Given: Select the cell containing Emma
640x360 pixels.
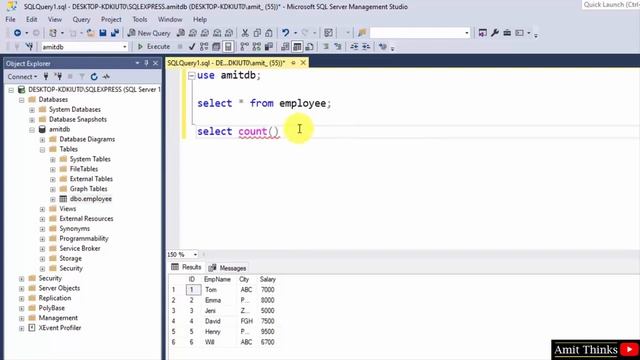Looking at the screenshot, I should (x=213, y=300).
